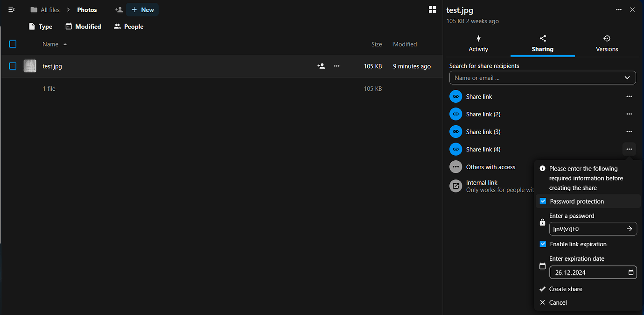This screenshot has width=644, height=315.
Task: Open the People filter
Action: coord(129,27)
